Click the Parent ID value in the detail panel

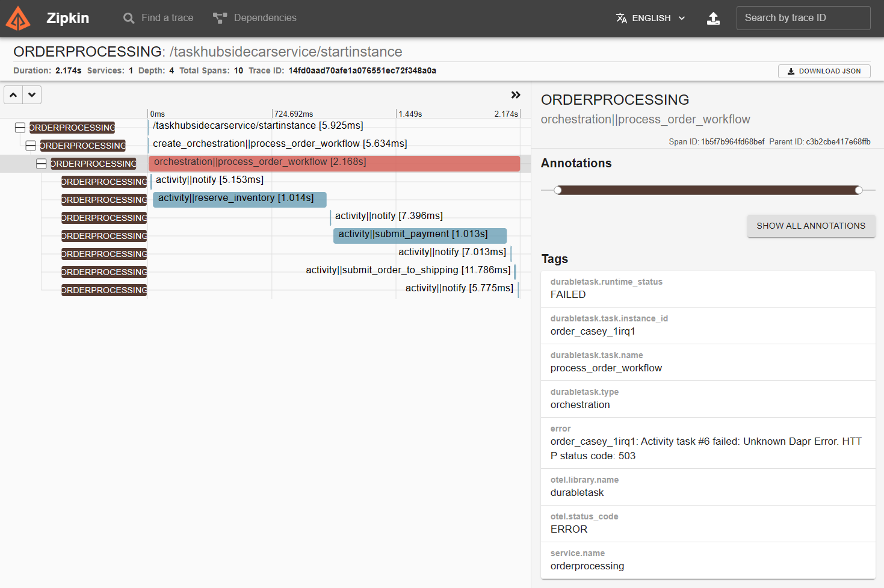point(838,142)
